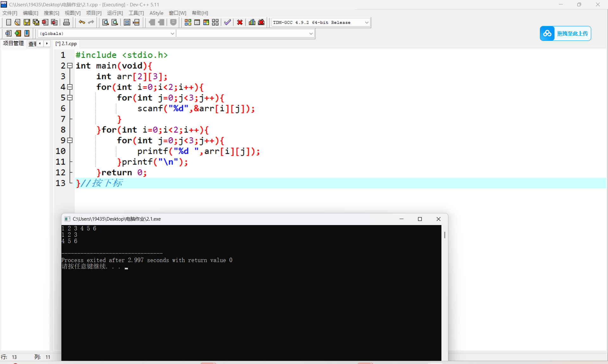The image size is (608, 364).
Task: Open the 运行[R] menu
Action: tap(115, 13)
